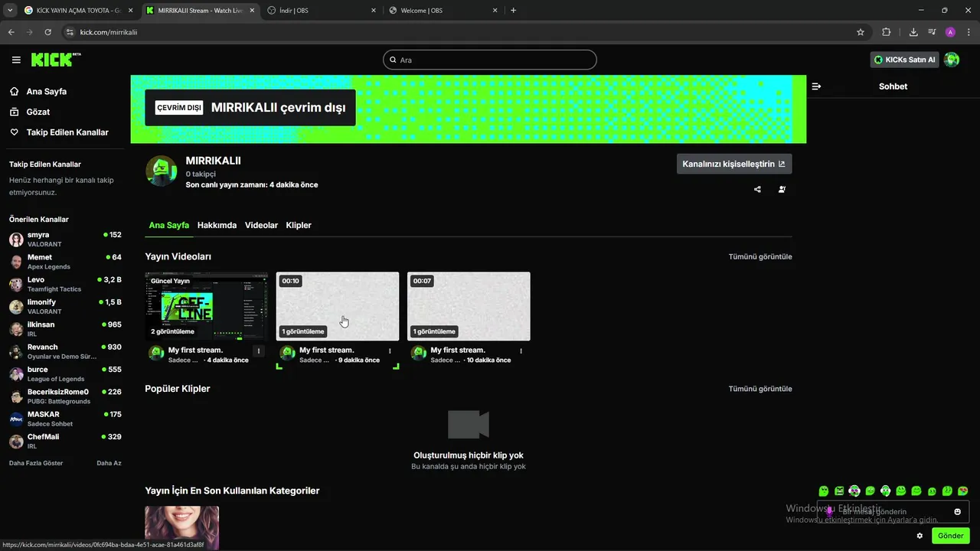Switch to the Hakkımda tab
Image resolution: width=980 pixels, height=551 pixels.
click(x=217, y=225)
